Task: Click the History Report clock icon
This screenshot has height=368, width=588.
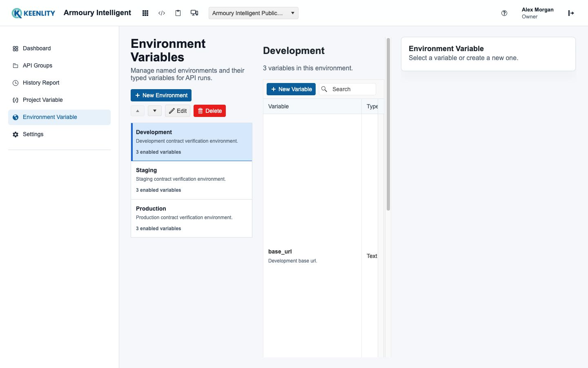Action: click(x=16, y=83)
